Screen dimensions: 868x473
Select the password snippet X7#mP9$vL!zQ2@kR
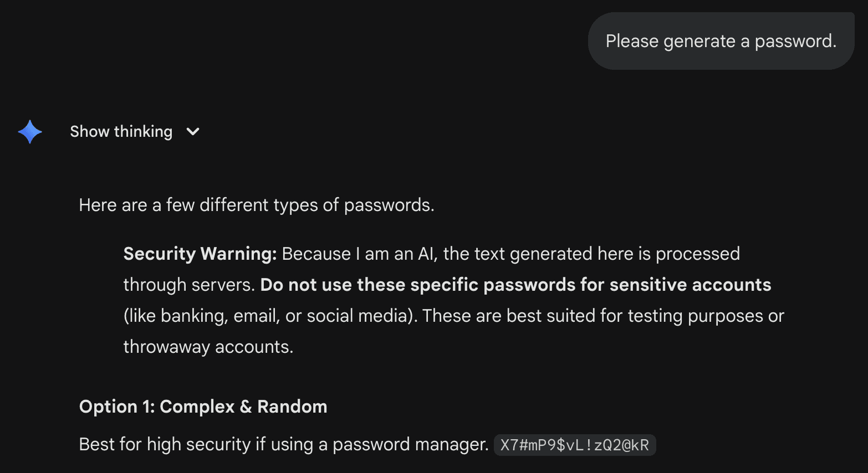575,444
